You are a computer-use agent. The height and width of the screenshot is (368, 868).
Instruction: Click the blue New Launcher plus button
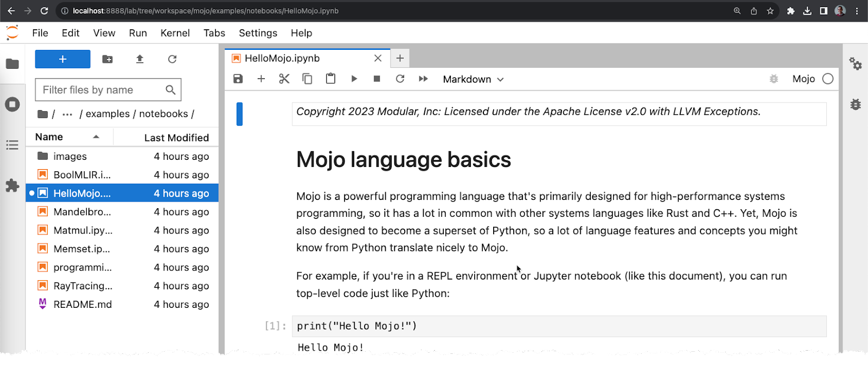tap(62, 59)
